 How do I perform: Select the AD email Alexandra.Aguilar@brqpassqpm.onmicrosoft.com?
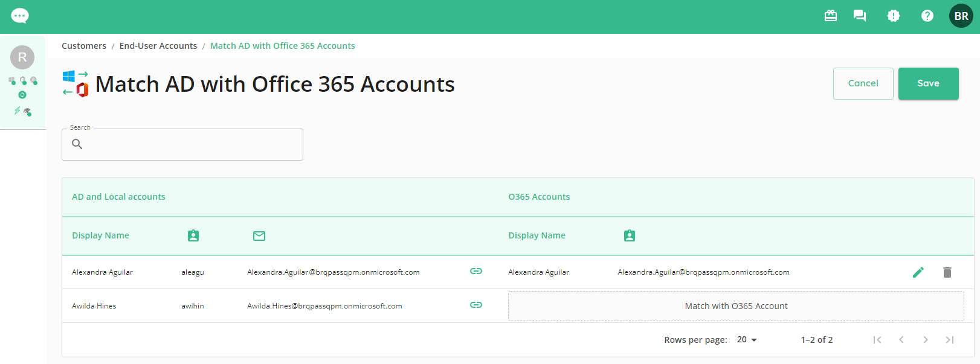(334, 272)
